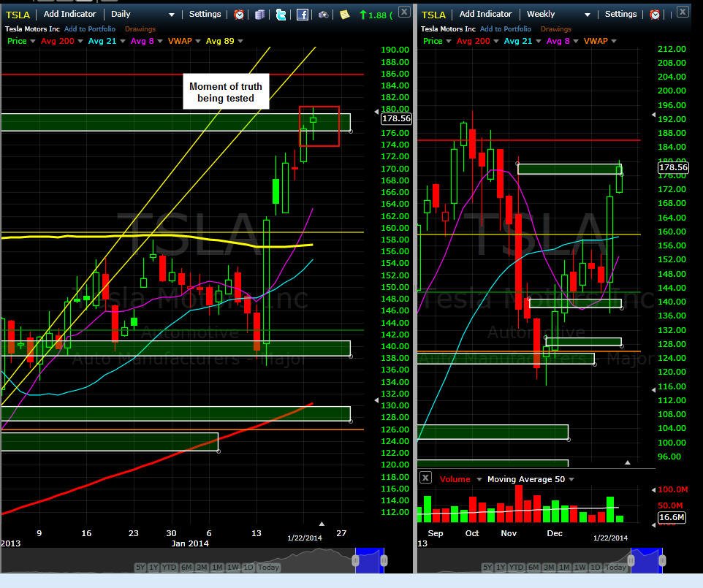Viewport: 703px width, 588px height.
Task: Open Drawings link in the Weekly chart
Action: [556, 29]
